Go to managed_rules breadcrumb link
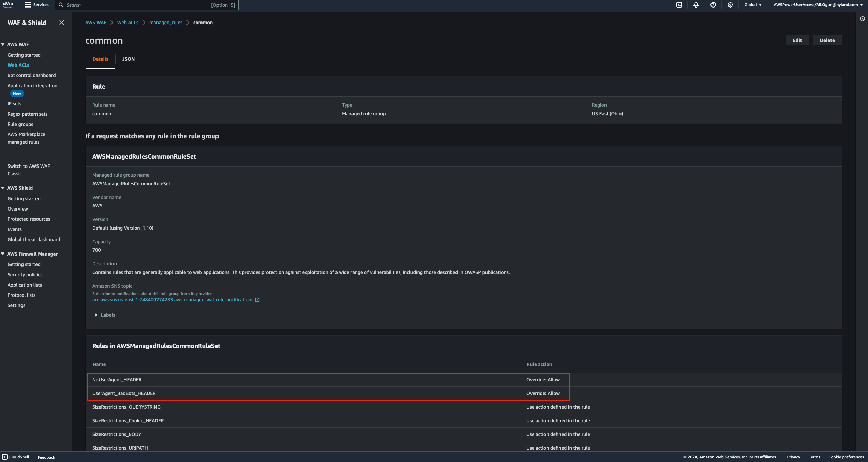 166,23
